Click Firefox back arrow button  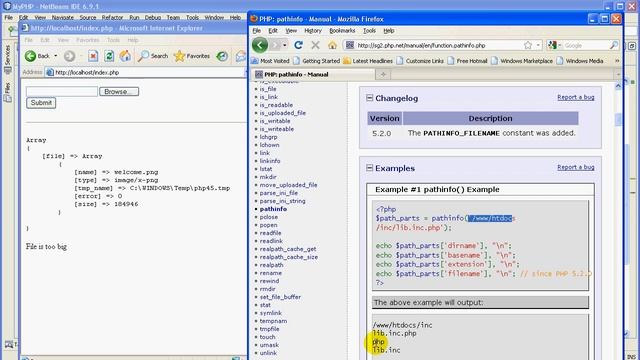click(x=260, y=45)
